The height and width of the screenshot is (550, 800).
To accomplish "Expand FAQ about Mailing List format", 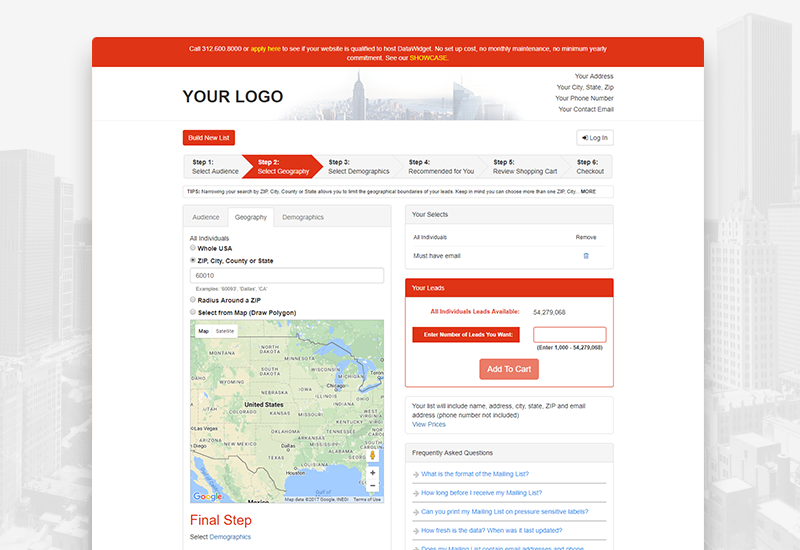I will (x=474, y=474).
